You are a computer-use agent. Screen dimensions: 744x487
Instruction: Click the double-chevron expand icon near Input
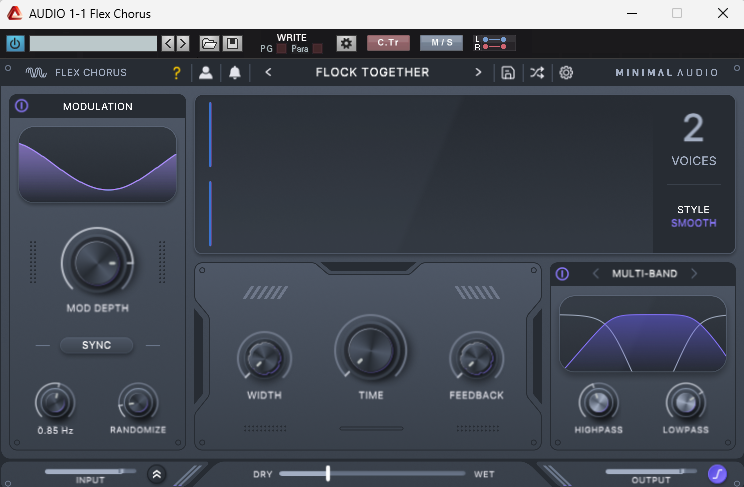(157, 474)
